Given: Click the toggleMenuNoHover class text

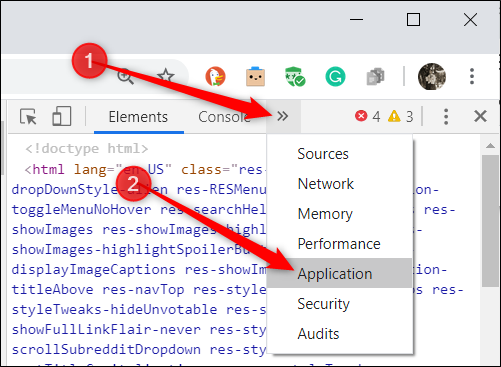Looking at the screenshot, I should (x=82, y=210).
